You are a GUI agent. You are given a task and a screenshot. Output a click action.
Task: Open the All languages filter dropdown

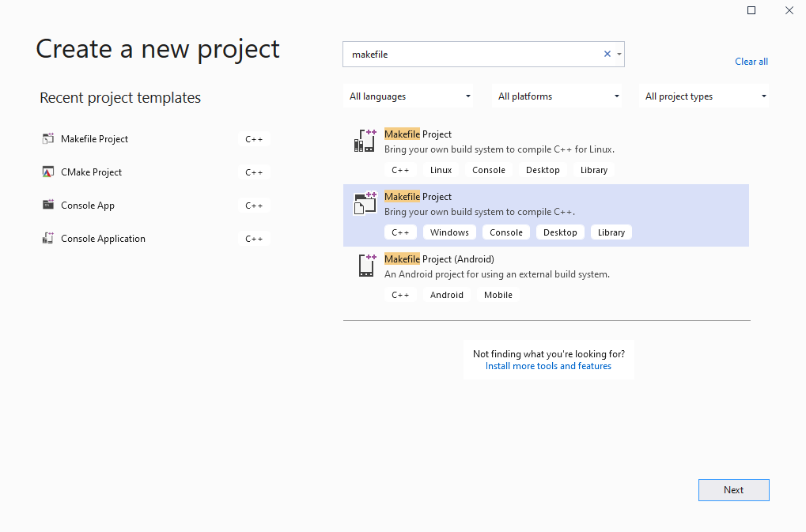(407, 96)
